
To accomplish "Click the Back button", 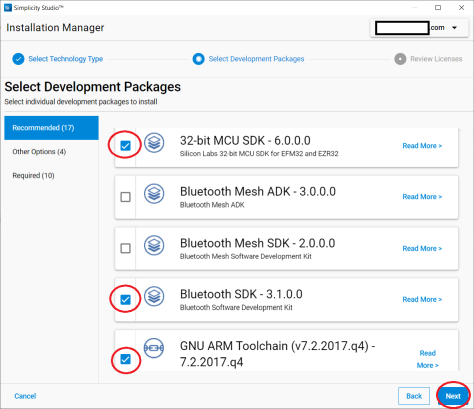I will [x=414, y=396].
